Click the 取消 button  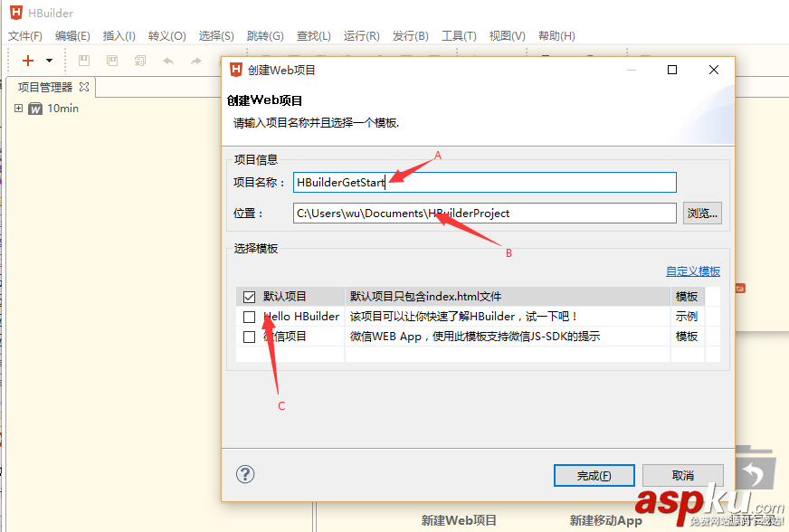point(683,476)
